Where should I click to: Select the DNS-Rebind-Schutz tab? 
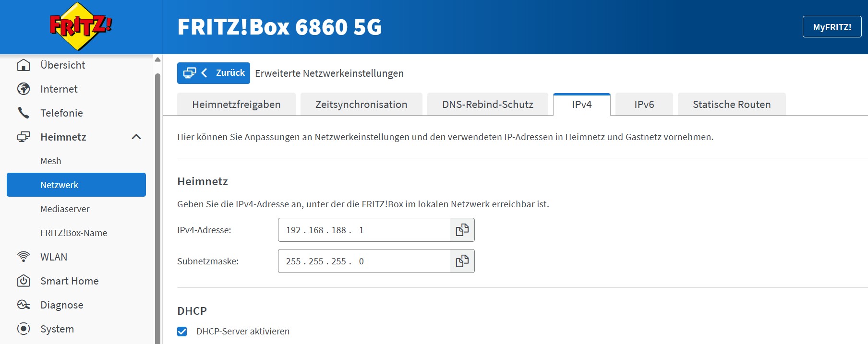click(x=487, y=105)
